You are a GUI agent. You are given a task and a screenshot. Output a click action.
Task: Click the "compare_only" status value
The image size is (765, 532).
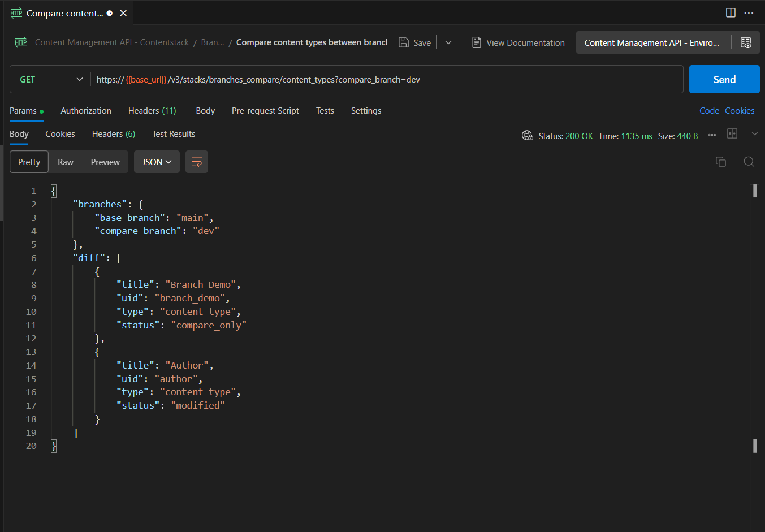209,325
